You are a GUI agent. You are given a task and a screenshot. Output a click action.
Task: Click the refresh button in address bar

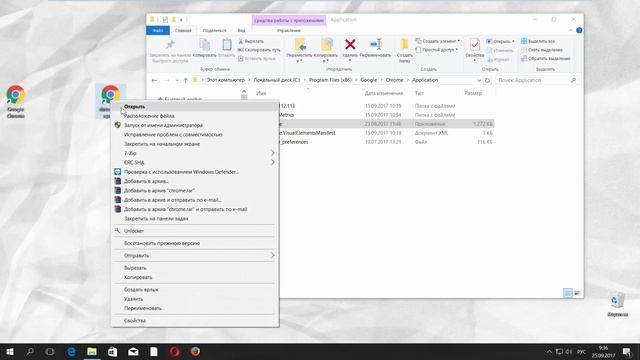[487, 80]
